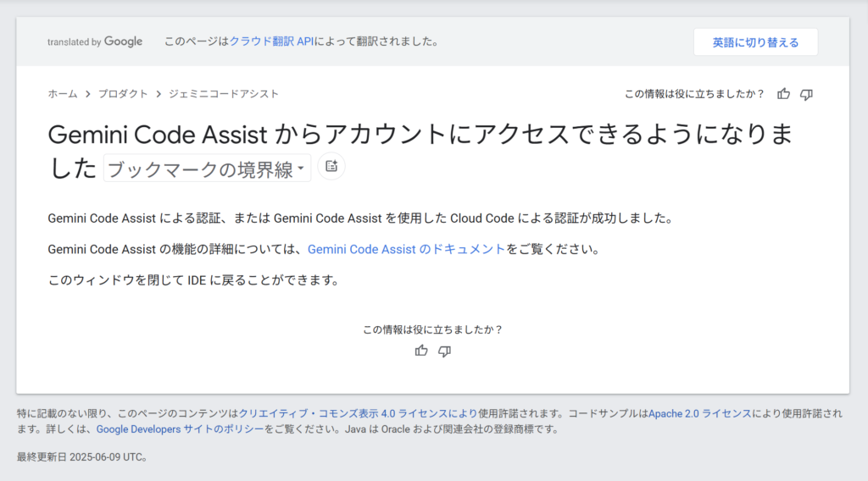868x481 pixels.
Task: Go to ホーム in the breadcrumbs
Action: point(62,94)
